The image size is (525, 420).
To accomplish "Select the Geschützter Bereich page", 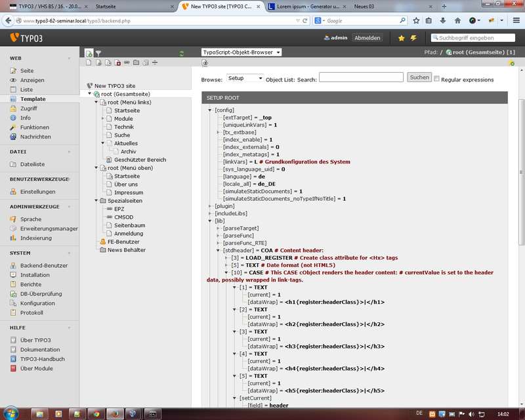I will tap(140, 159).
